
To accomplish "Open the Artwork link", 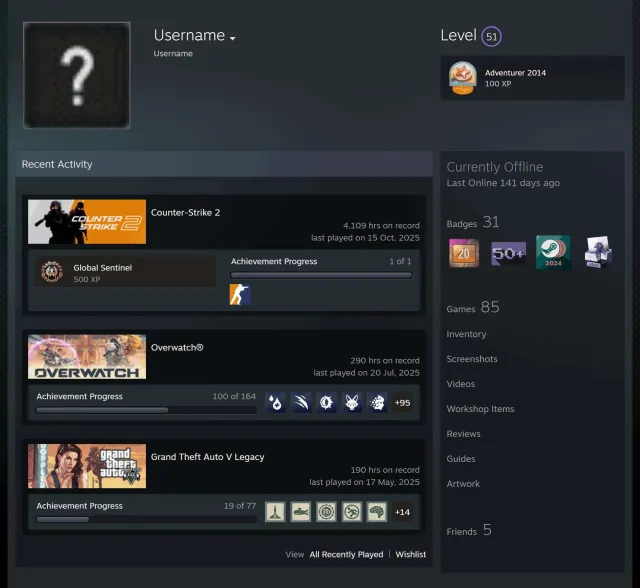I will point(463,484).
